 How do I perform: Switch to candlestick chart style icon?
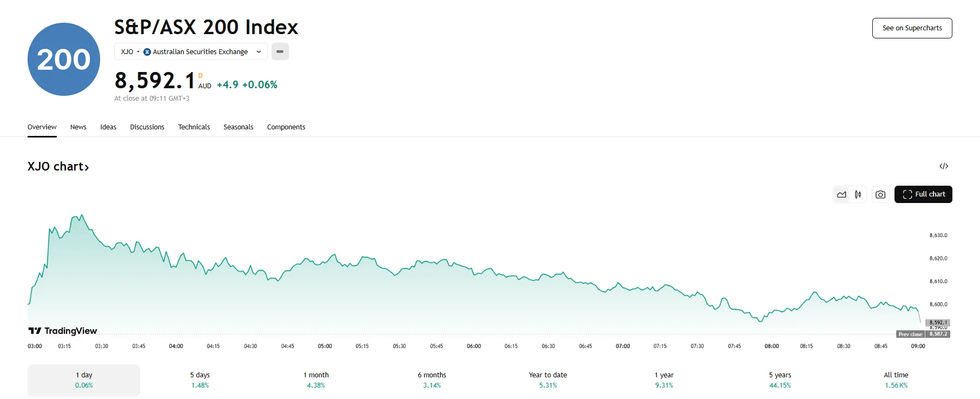point(858,194)
